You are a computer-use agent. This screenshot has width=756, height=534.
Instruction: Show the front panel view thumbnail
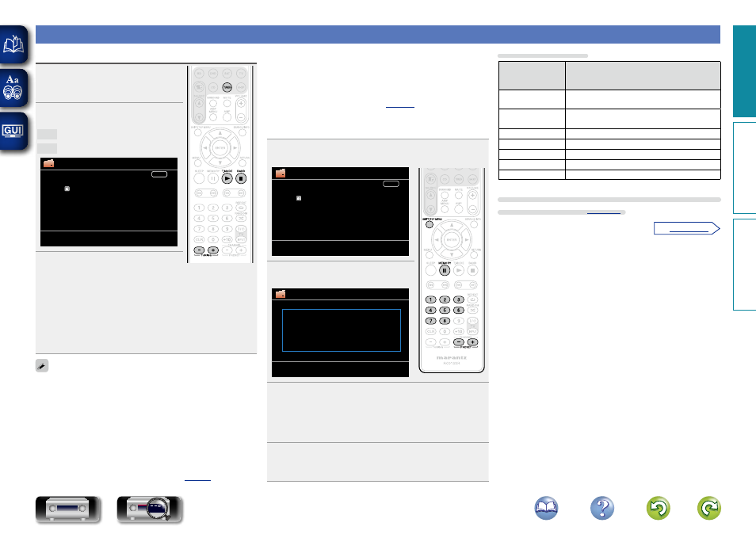click(68, 509)
